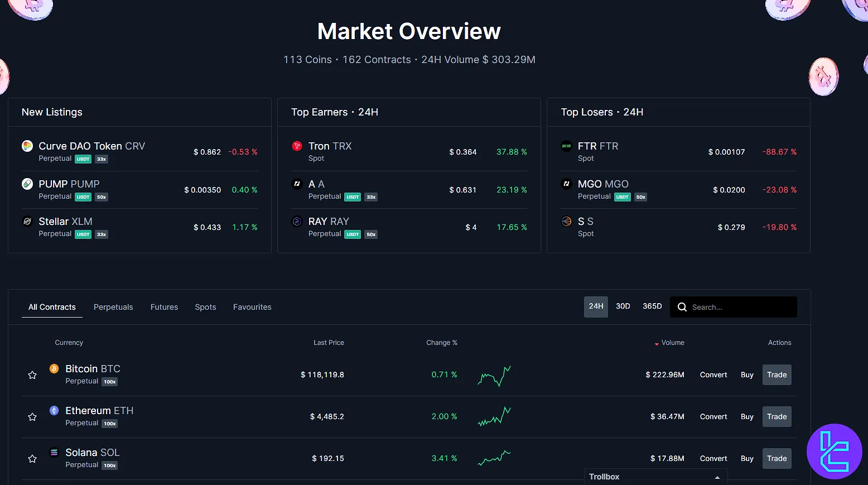This screenshot has height=485, width=868.
Task: Click the -88.67 % FTR change value
Action: [x=779, y=152]
